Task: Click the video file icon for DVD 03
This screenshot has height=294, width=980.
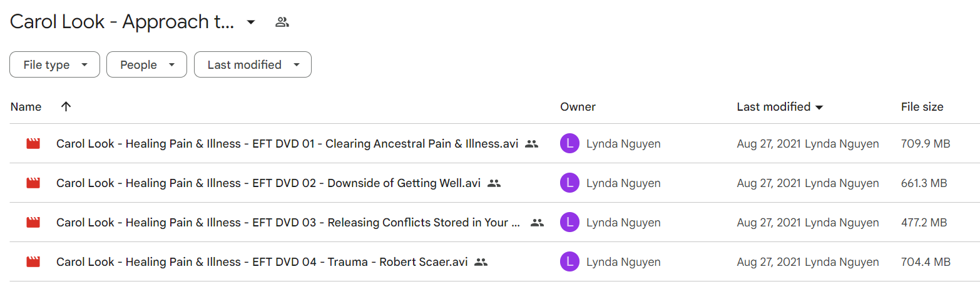Action: click(33, 223)
